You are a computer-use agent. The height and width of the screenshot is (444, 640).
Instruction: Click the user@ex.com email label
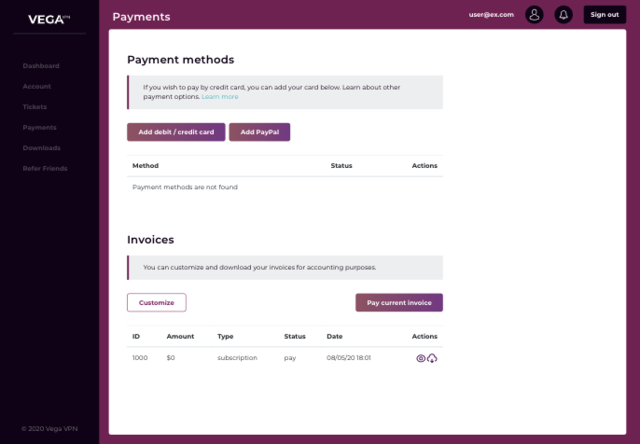pyautogui.click(x=490, y=15)
